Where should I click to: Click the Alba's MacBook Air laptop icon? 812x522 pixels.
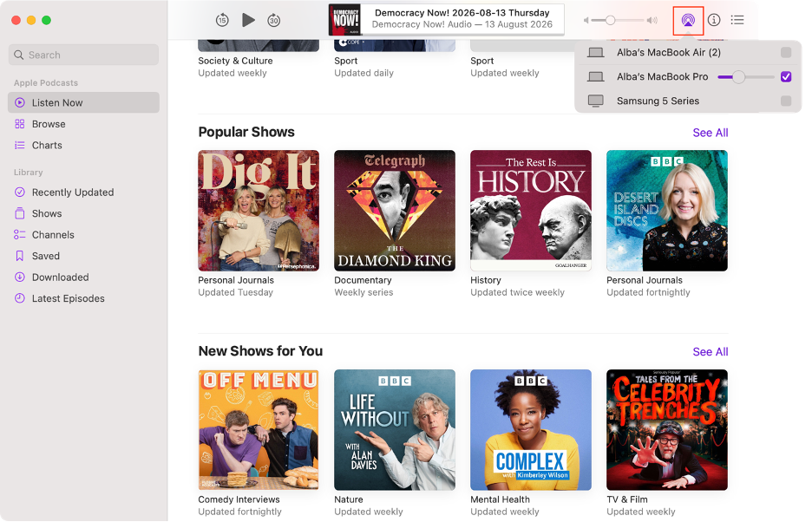595,52
